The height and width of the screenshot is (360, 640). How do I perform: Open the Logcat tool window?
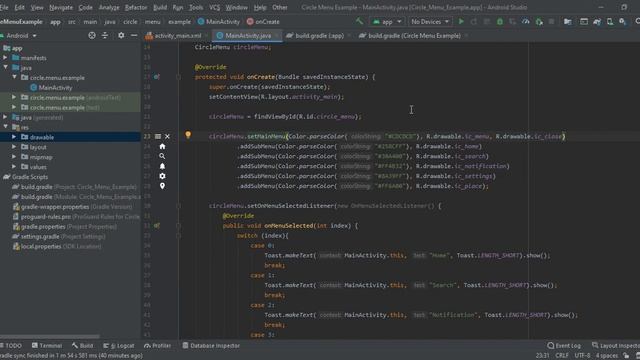point(119,346)
